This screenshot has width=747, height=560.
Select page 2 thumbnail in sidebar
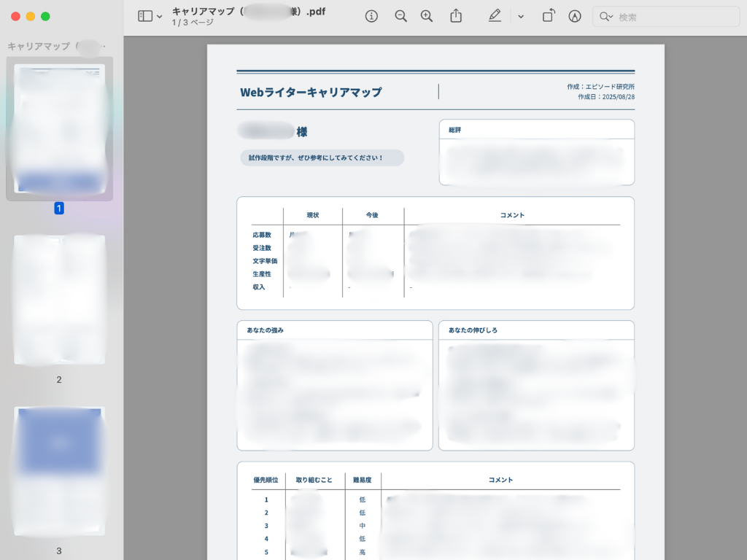(59, 299)
